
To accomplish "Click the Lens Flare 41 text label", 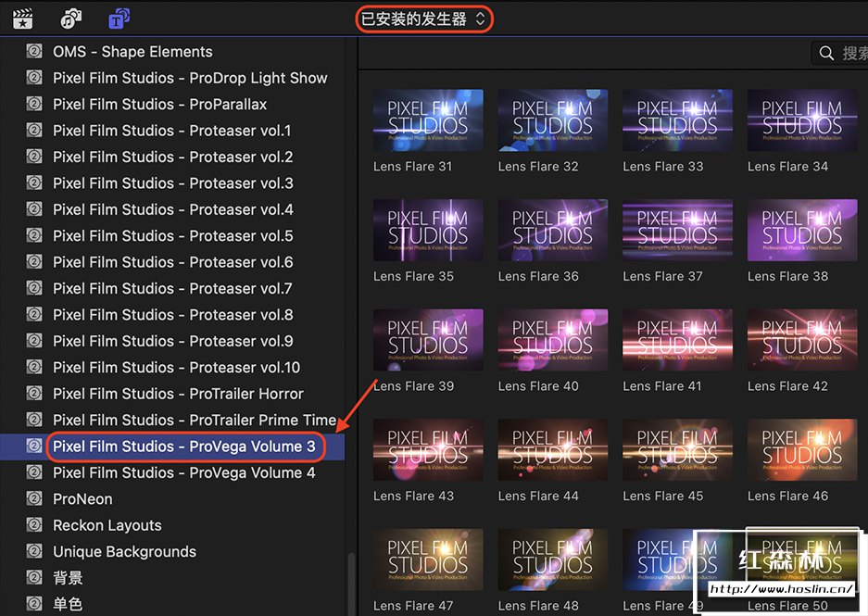I will point(662,385).
